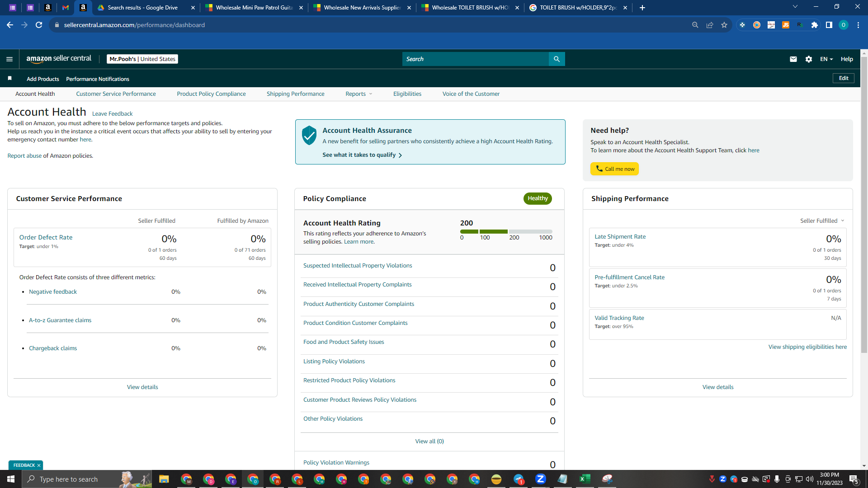The width and height of the screenshot is (868, 488).
Task: Click the Leave Feedback link
Action: (112, 114)
